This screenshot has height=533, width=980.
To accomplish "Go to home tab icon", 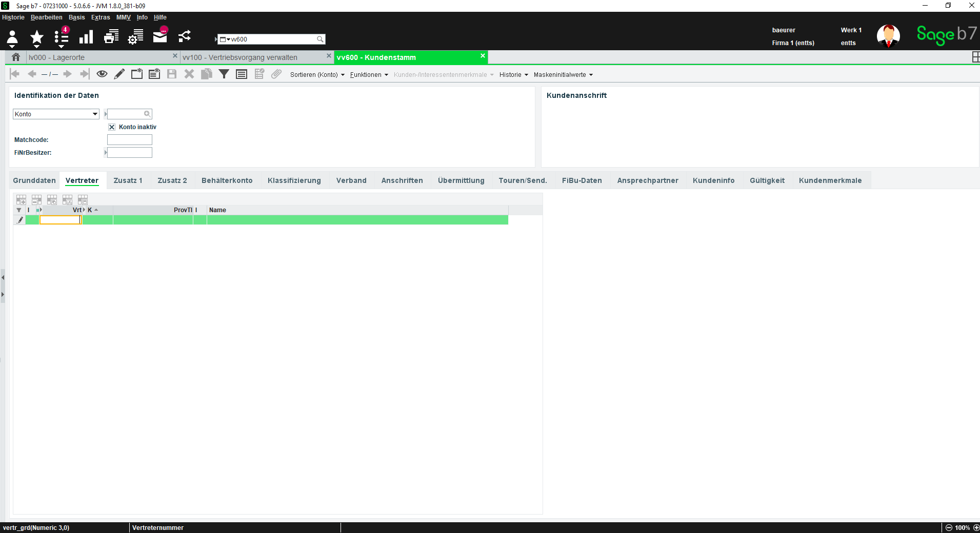I will click(x=16, y=57).
